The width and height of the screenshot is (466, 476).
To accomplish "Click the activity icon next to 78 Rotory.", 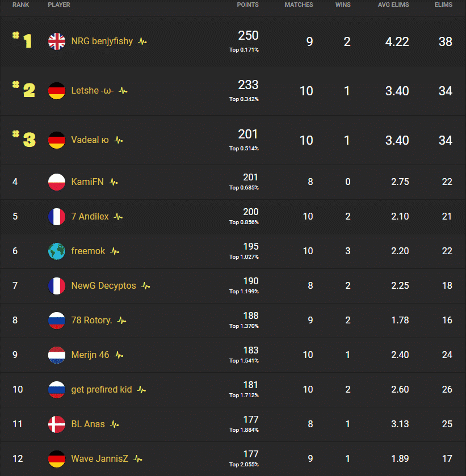I will [120, 320].
